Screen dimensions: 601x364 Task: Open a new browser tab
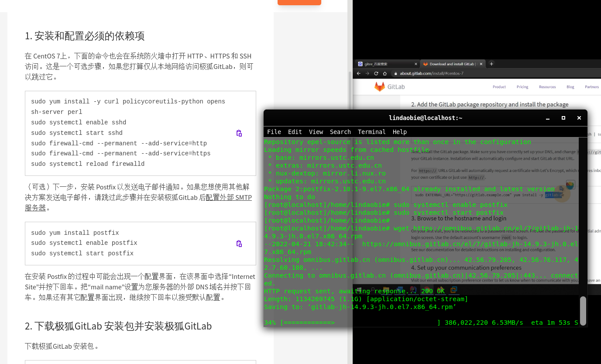point(491,64)
